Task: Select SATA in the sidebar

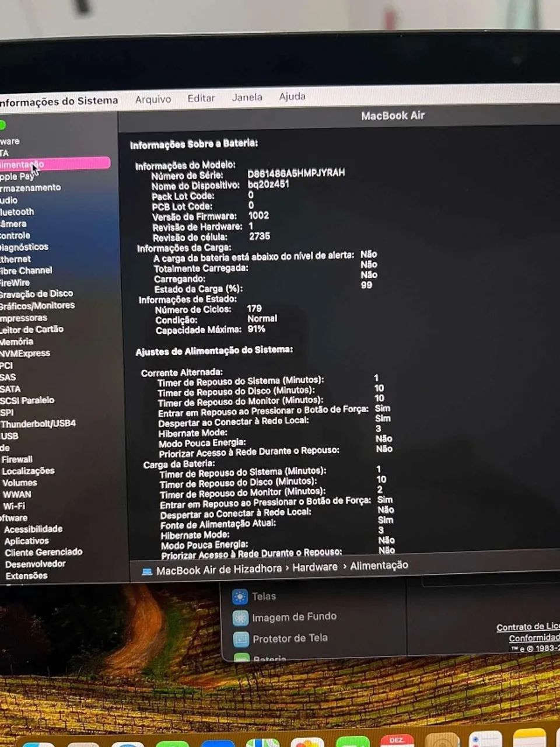Action: pyautogui.click(x=10, y=389)
